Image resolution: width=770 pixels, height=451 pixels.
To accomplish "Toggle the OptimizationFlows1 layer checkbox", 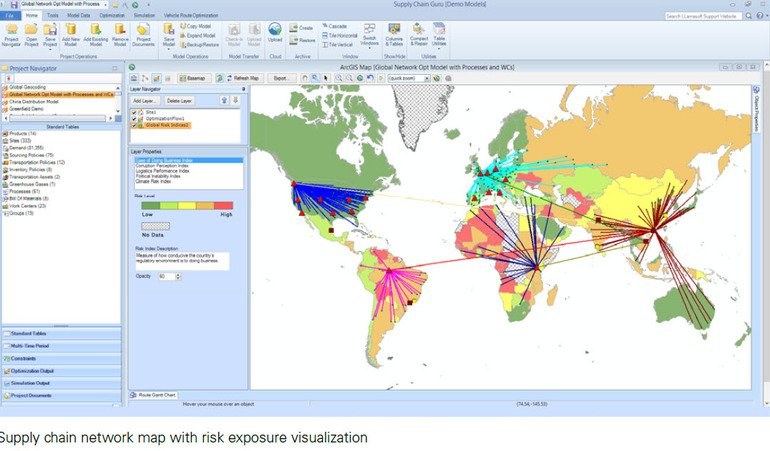I will (x=134, y=119).
